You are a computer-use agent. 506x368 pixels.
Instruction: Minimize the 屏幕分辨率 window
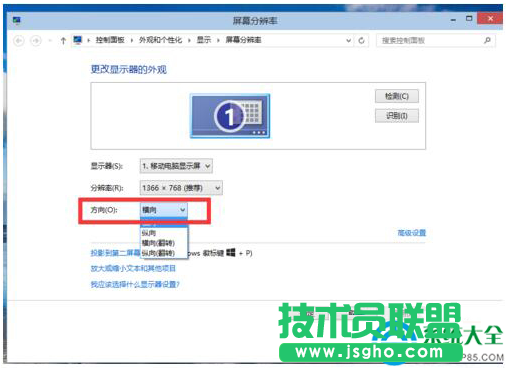453,20
